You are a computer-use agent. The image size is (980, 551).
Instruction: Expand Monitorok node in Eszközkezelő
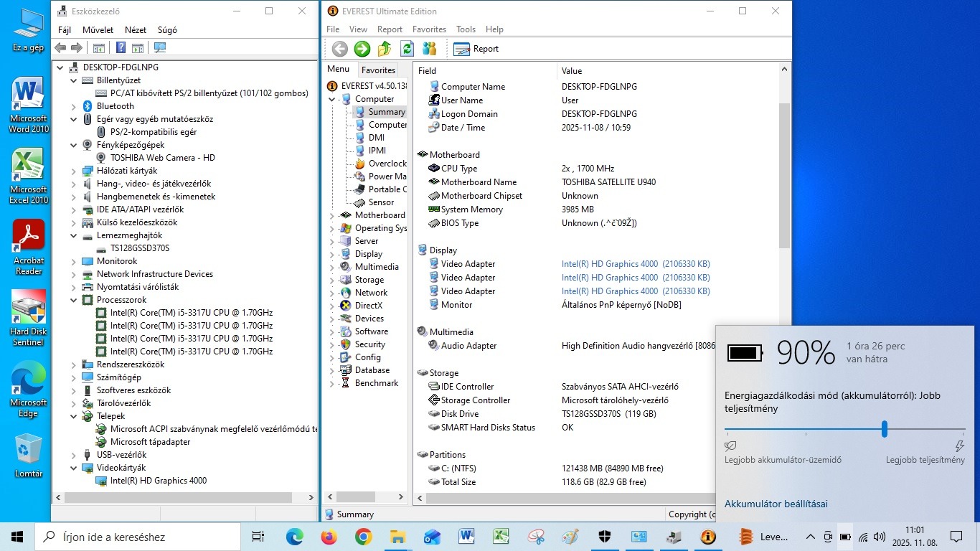click(74, 261)
